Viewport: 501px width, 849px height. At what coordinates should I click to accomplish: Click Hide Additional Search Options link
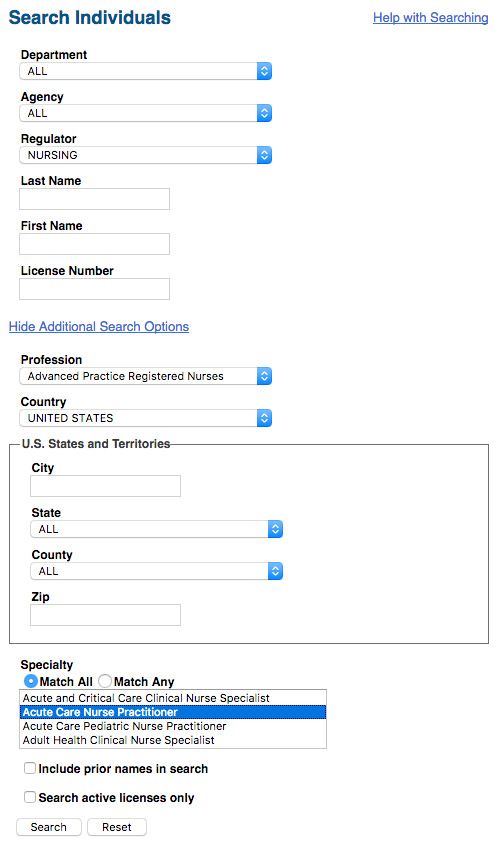pyautogui.click(x=99, y=326)
